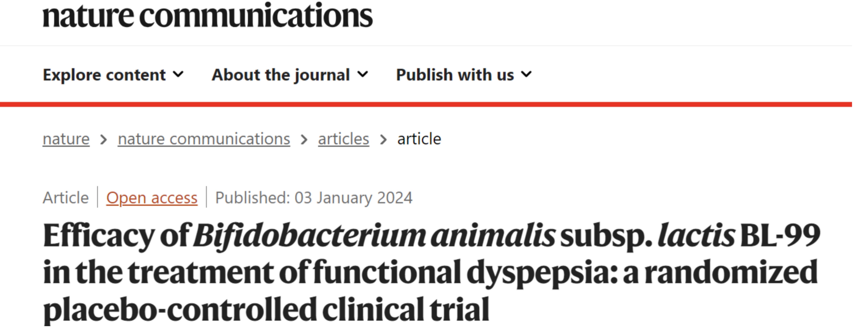The width and height of the screenshot is (868, 328).
Task: Click the nature communications journal logo
Action: [x=208, y=16]
